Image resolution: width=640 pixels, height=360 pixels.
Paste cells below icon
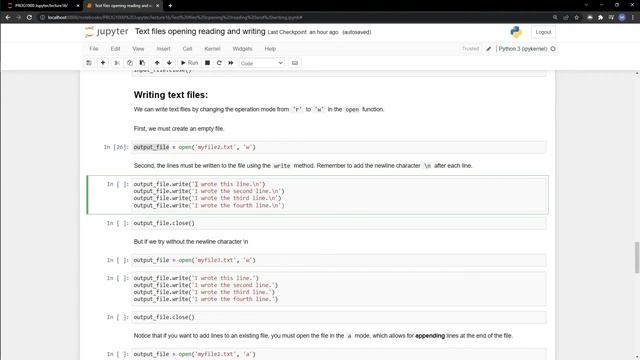[x=142, y=63]
